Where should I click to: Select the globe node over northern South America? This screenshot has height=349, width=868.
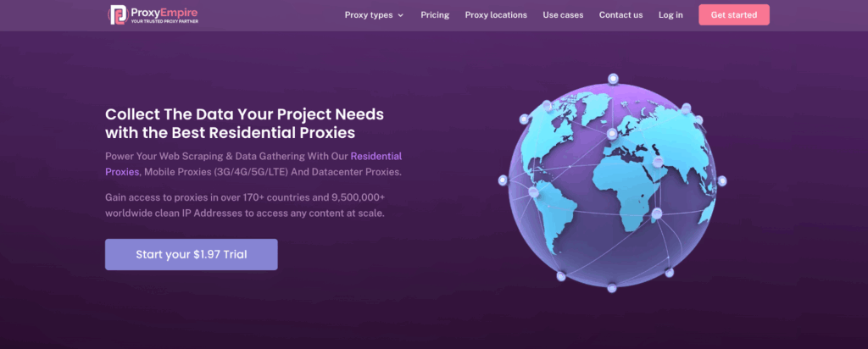coord(533,192)
